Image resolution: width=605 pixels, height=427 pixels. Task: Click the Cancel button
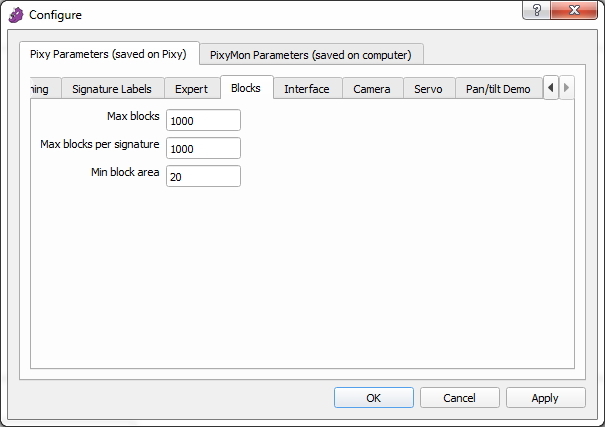coord(459,397)
